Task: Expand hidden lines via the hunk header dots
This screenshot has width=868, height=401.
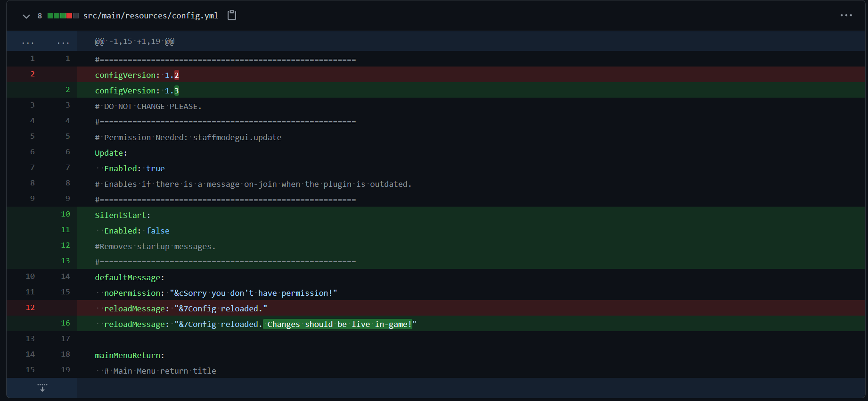Action: (x=28, y=42)
